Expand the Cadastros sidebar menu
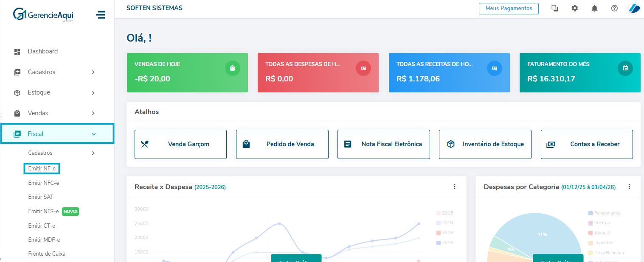This screenshot has width=644, height=262. click(x=57, y=72)
